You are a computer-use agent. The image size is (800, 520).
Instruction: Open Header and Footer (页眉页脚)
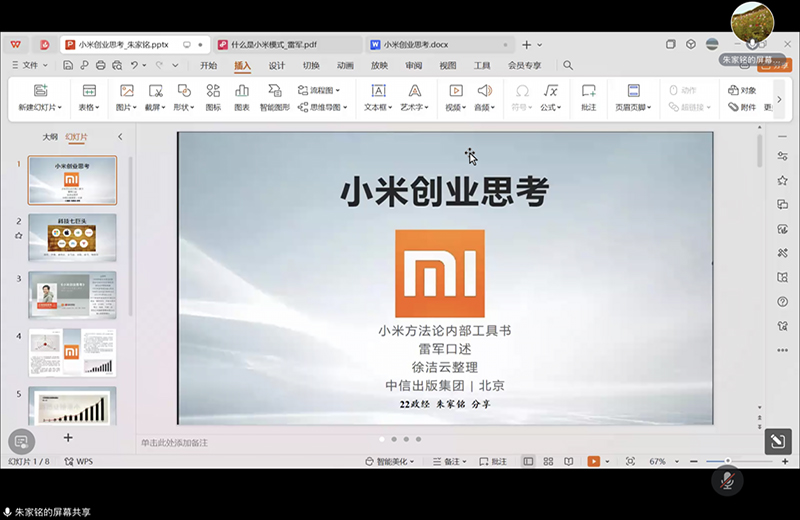633,91
